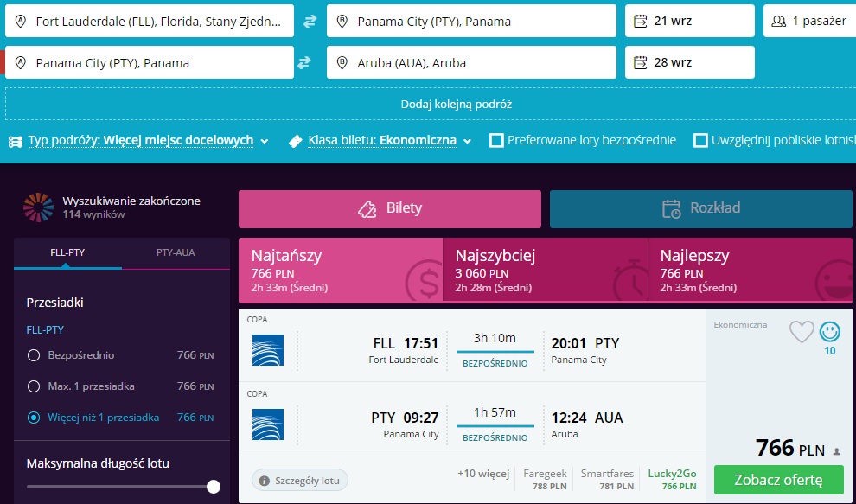Viewport: 856px width, 504px height.
Task: Select Max. 1 przesiadka radio option
Action: coord(34,386)
